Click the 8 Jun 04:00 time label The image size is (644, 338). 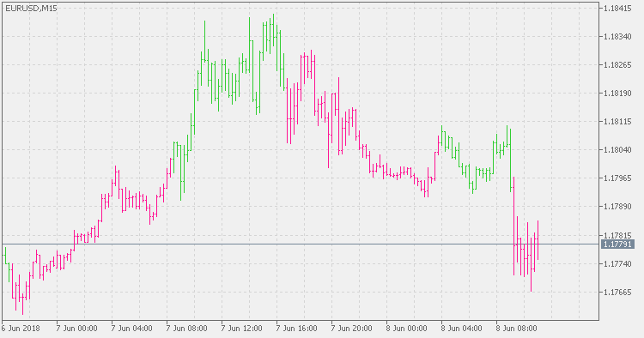pyautogui.click(x=462, y=329)
